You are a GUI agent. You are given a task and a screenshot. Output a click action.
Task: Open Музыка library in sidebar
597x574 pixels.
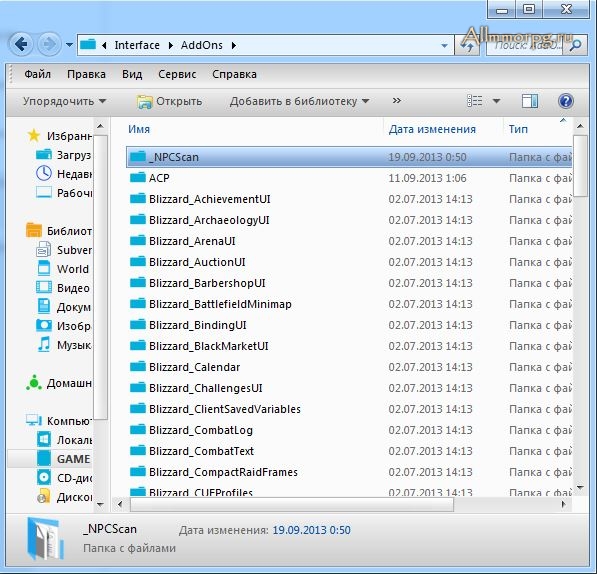click(64, 345)
